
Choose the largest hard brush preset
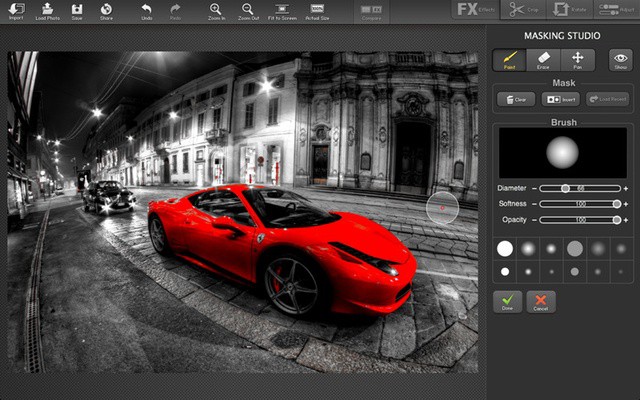point(505,248)
